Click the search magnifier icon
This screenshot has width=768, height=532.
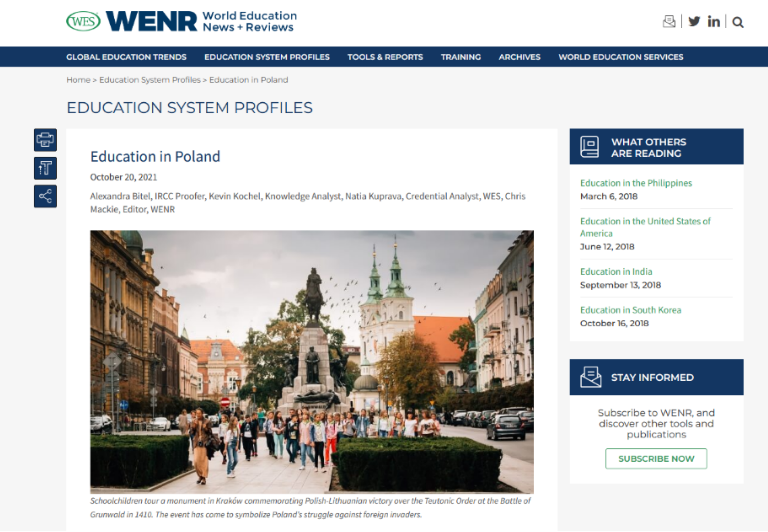click(738, 22)
